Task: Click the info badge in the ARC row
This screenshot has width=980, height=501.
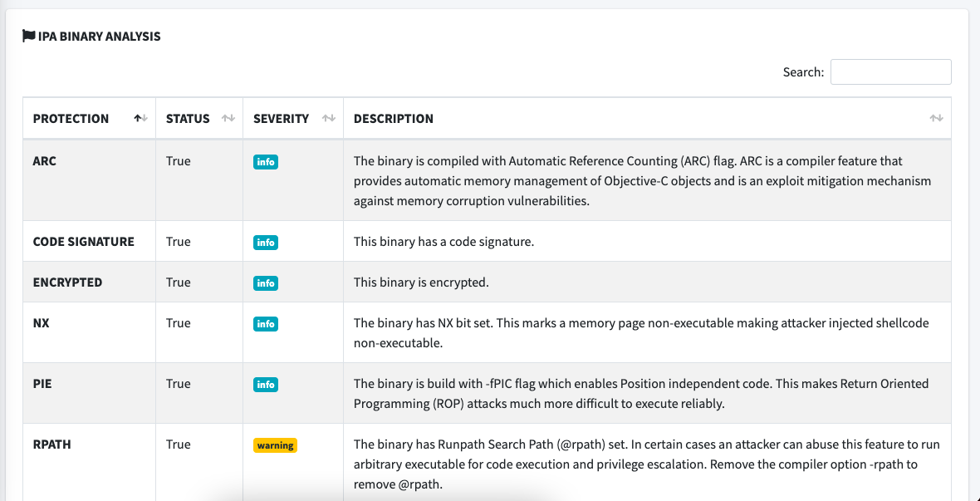Action: tap(265, 161)
